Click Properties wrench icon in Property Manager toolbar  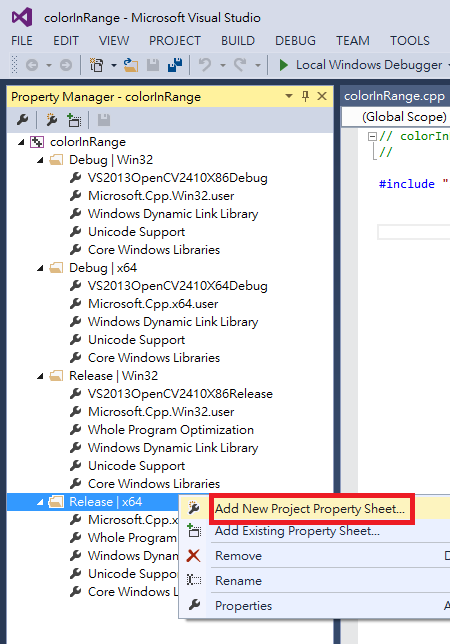point(23,120)
